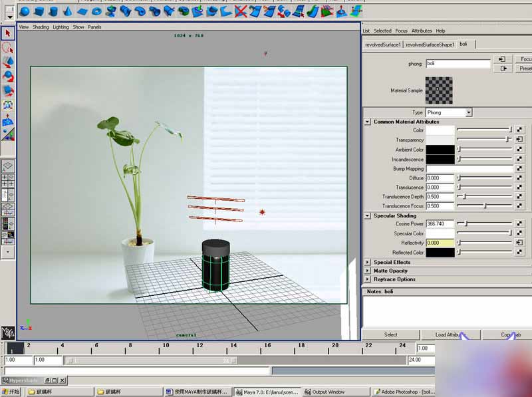Open the viewport Show menu
Image resolution: width=532 pixels, height=397 pixels.
coord(78,27)
